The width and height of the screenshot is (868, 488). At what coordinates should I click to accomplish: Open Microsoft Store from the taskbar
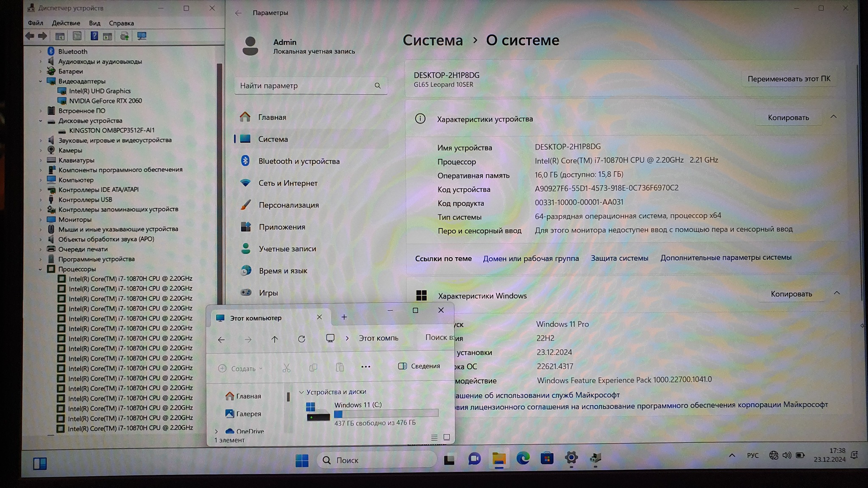[547, 458]
